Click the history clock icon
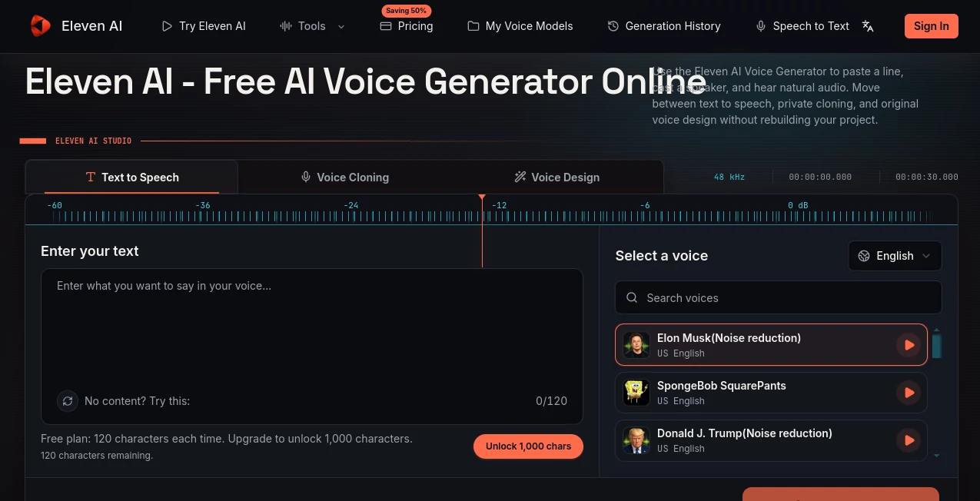980x501 pixels. [613, 26]
